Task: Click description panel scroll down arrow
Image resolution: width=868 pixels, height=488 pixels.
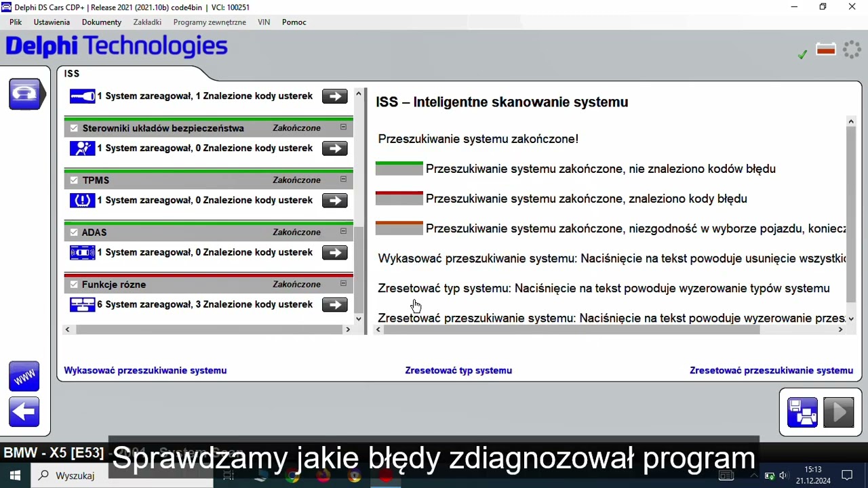Action: click(x=851, y=319)
